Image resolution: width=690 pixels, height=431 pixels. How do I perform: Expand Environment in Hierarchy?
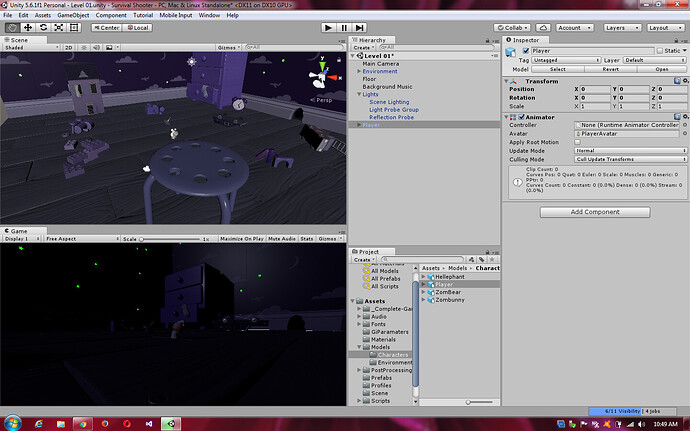359,71
